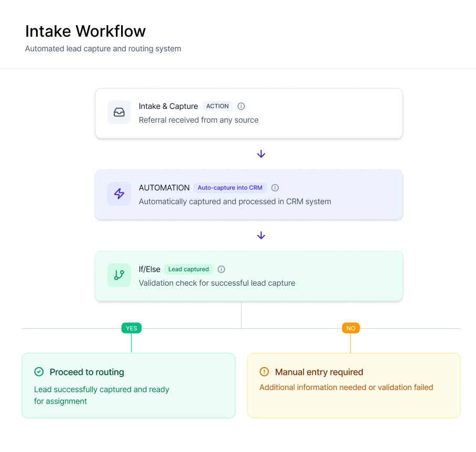Click the AUTOMATION node header text
The width and height of the screenshot is (476, 452).
coord(164,187)
